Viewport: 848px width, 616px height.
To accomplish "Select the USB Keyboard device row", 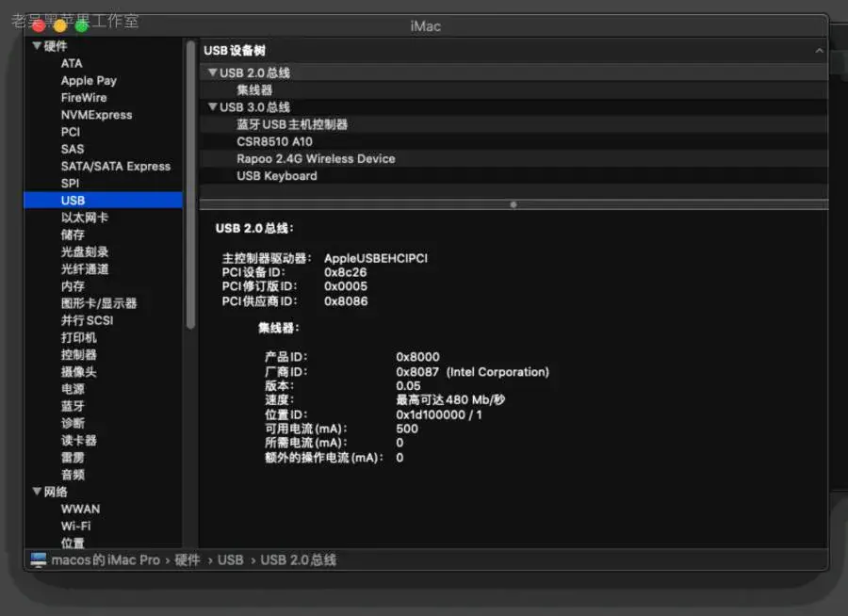I will (514, 176).
